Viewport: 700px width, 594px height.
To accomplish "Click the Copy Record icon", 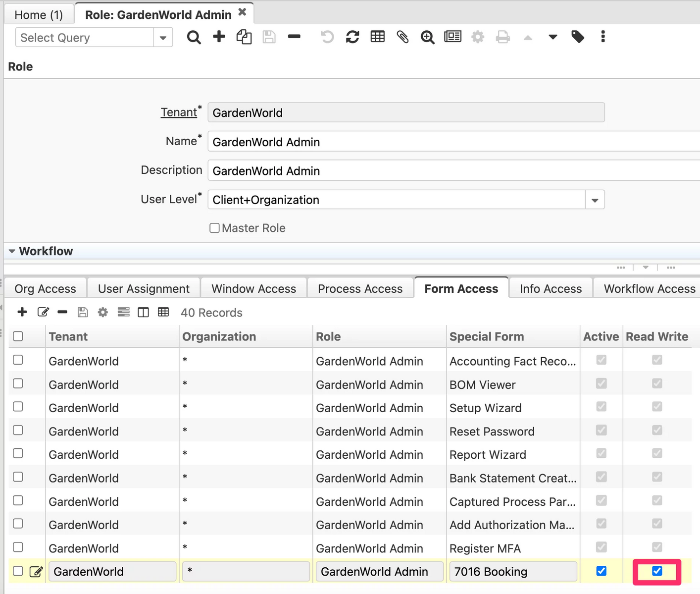I will (x=244, y=37).
